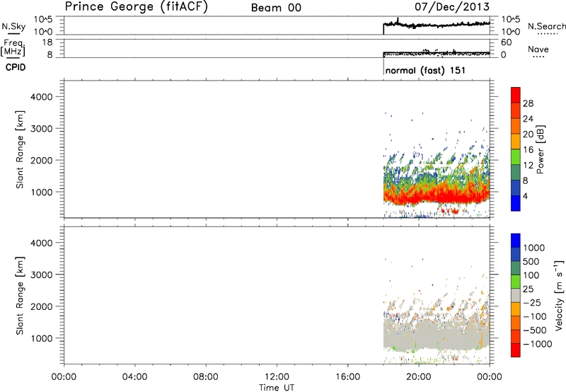
Task: Click the '3000' tick of the velocity panel
Action: pyautogui.click(x=42, y=275)
